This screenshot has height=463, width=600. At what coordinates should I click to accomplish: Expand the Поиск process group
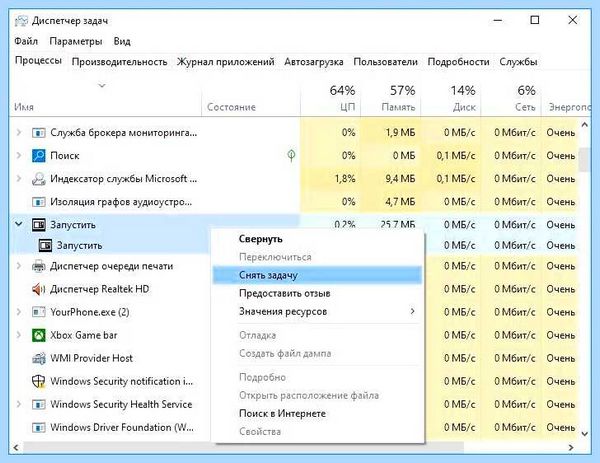tap(18, 155)
